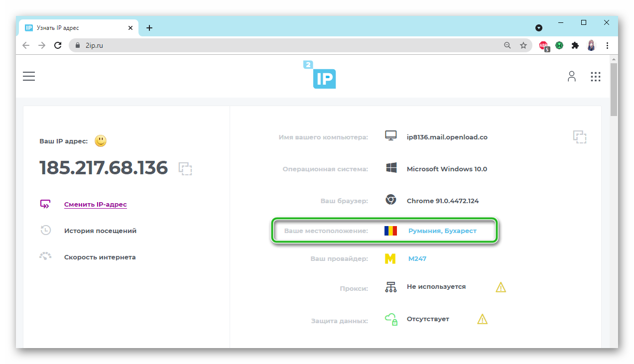This screenshot has height=364, width=634.
Task: Open "История посещений" link
Action: coord(100,231)
